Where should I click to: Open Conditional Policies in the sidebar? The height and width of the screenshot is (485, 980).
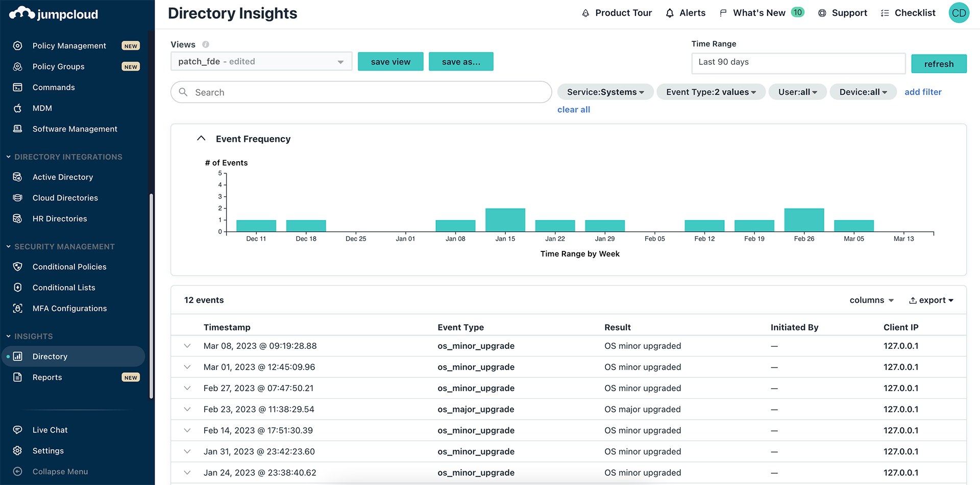[x=69, y=267]
